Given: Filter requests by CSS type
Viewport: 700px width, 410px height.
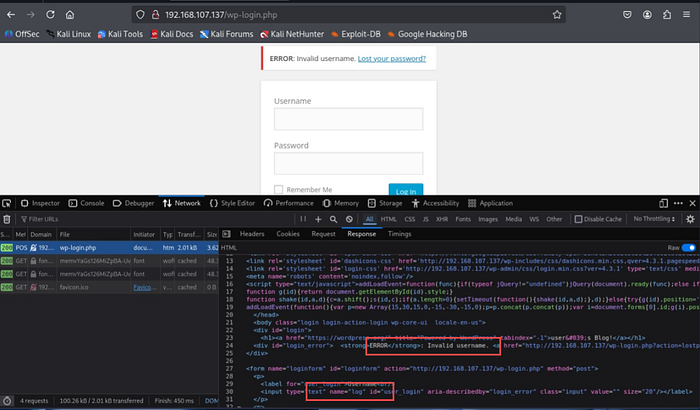Looking at the screenshot, I should [x=409, y=219].
